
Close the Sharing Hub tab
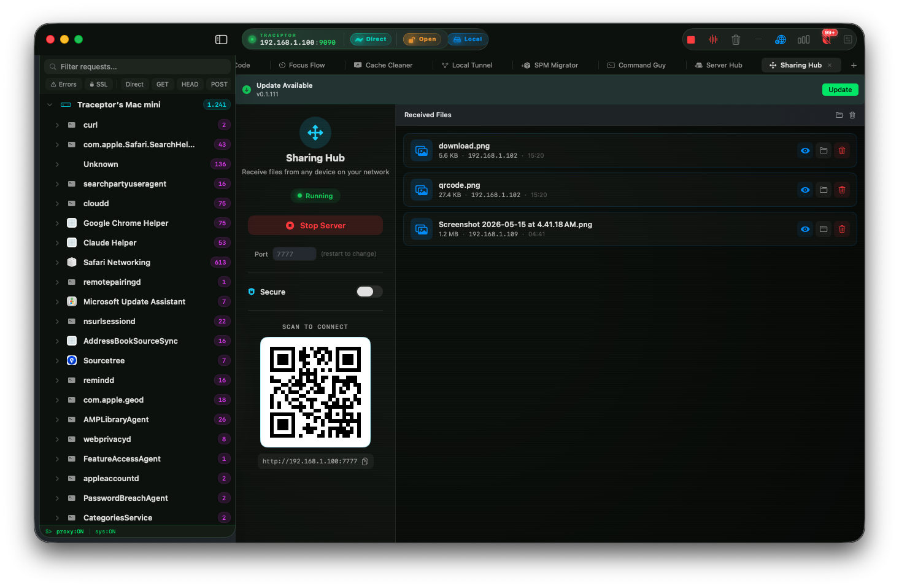[830, 65]
